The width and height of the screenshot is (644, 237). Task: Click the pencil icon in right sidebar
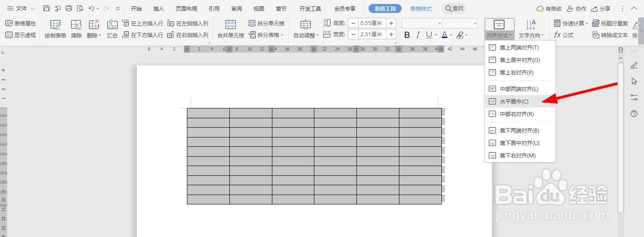[x=634, y=65]
